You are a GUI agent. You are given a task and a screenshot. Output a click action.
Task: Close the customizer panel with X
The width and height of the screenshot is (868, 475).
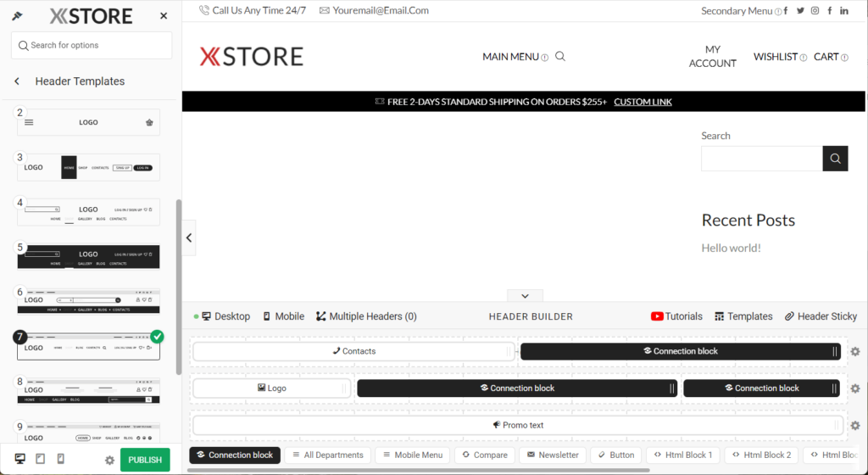point(164,16)
